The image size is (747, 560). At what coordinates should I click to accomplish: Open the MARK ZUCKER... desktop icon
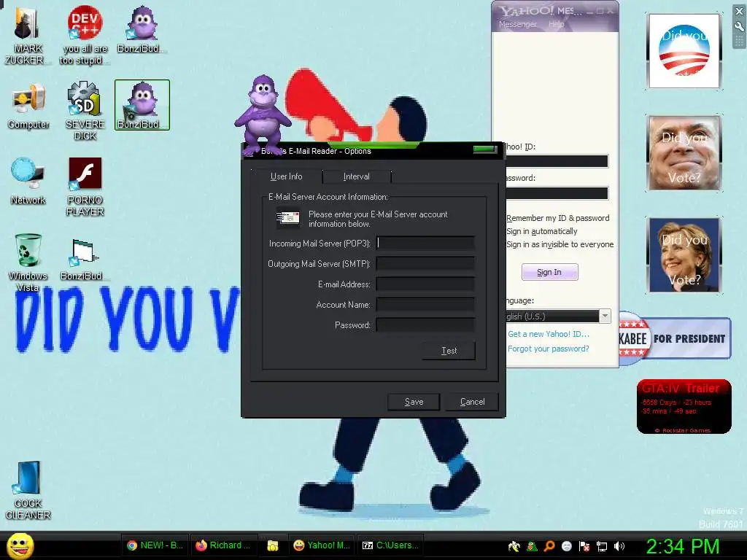click(27, 35)
